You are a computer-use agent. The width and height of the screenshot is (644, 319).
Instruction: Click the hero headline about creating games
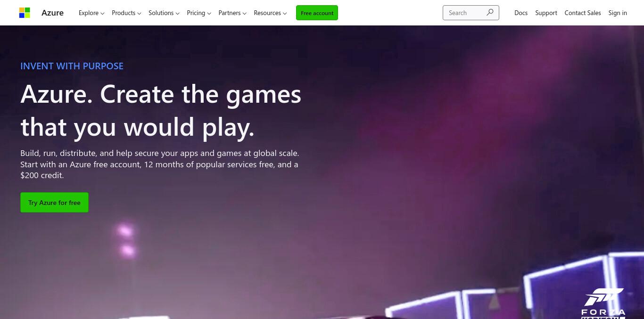click(x=161, y=111)
